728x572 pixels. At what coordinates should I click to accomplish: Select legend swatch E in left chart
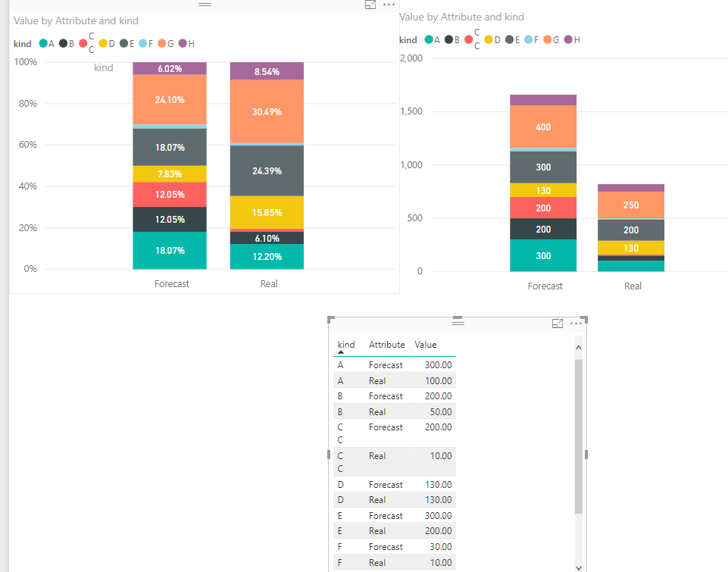tap(123, 43)
